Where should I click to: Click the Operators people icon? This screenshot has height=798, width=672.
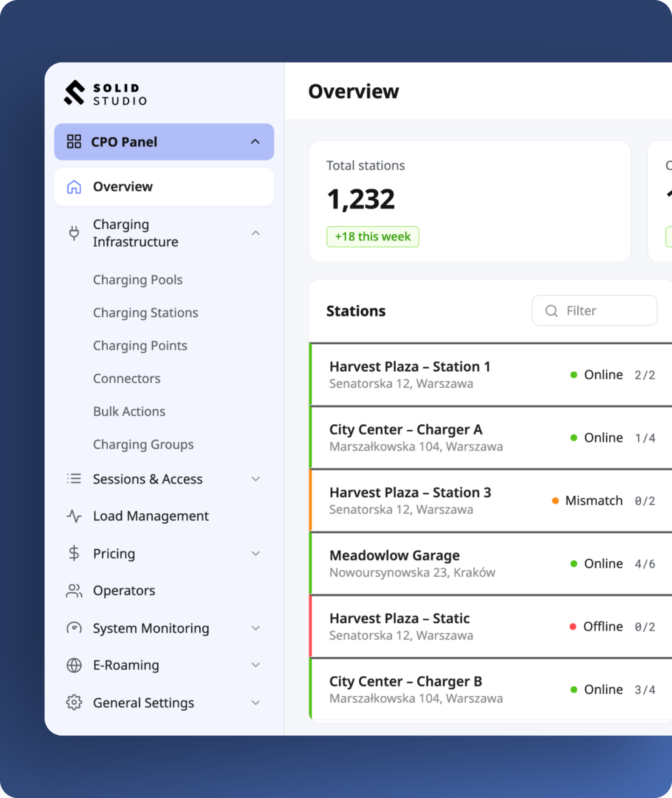pyautogui.click(x=74, y=591)
